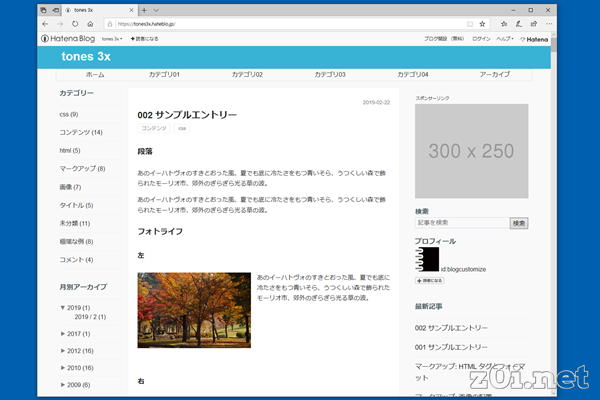Viewport: 600px width, 400px height.
Task: Open the ヘルプ dropdown
Action: point(505,39)
